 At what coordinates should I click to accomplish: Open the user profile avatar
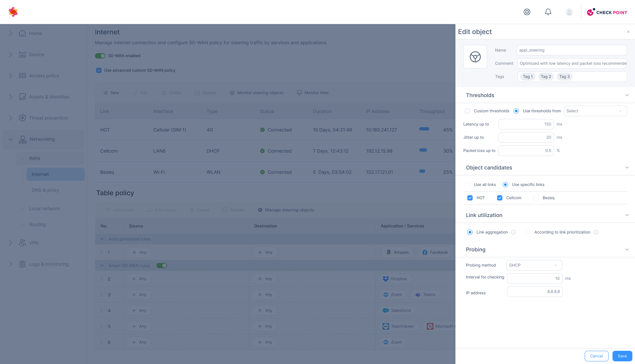[x=569, y=12]
